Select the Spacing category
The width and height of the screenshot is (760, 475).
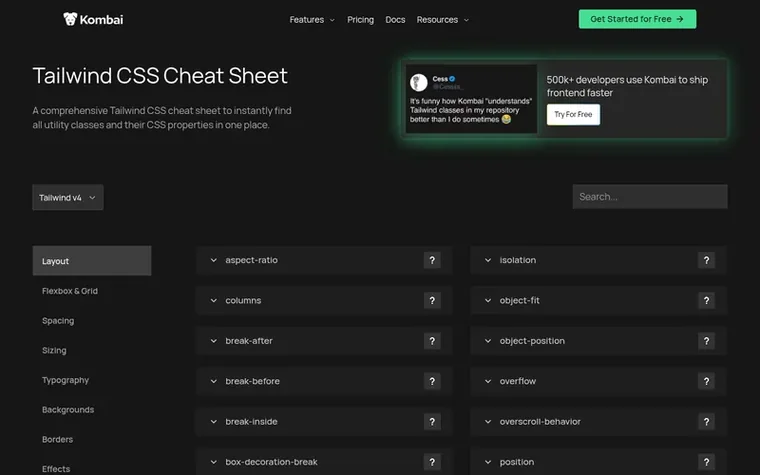58,321
